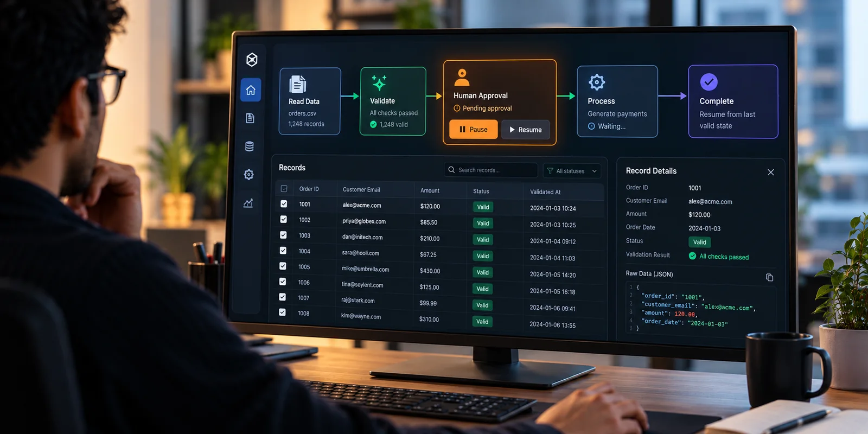Click the Process gear icon
The width and height of the screenshot is (868, 434).
(597, 82)
